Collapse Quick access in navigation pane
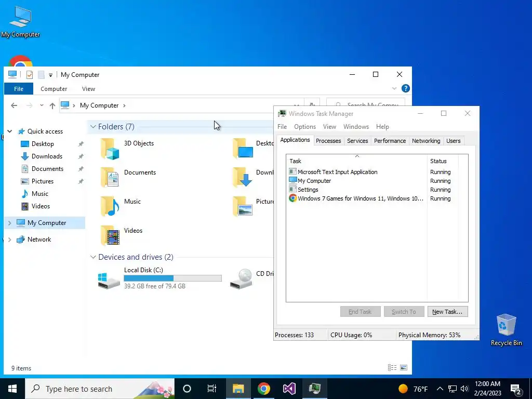Image resolution: width=532 pixels, height=399 pixels. (10, 131)
